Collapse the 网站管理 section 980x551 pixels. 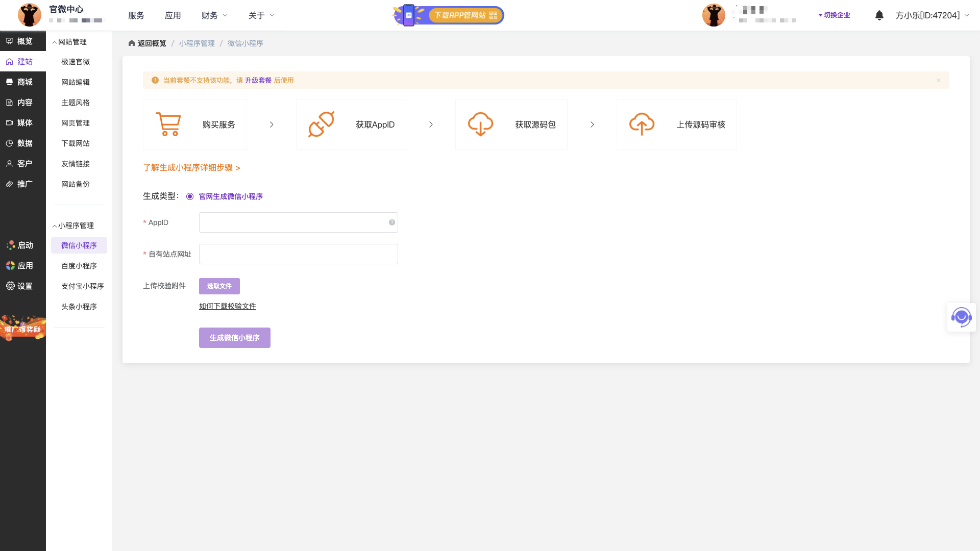[71, 42]
